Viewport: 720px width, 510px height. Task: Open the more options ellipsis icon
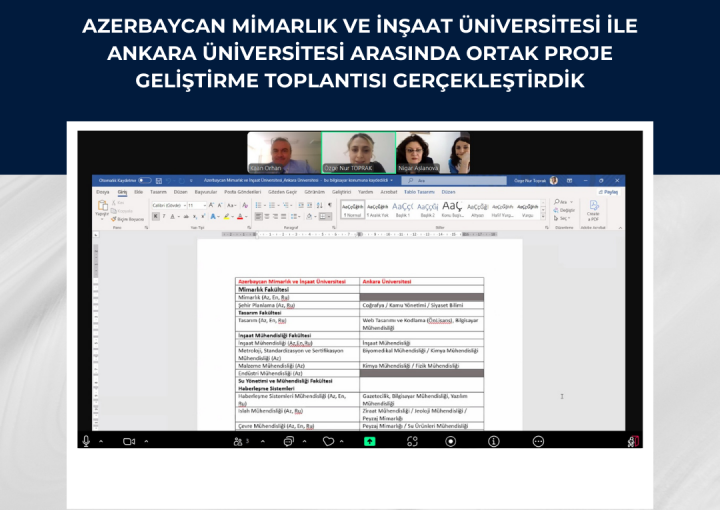click(x=538, y=442)
